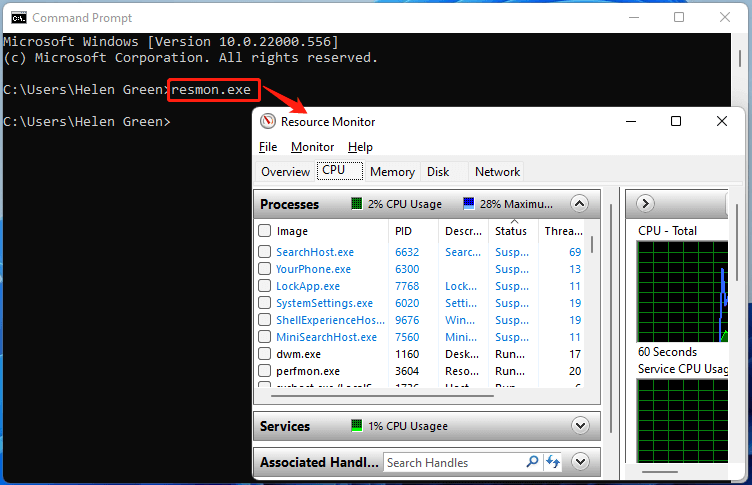Select the SearchHost.exe process name

tap(315, 252)
